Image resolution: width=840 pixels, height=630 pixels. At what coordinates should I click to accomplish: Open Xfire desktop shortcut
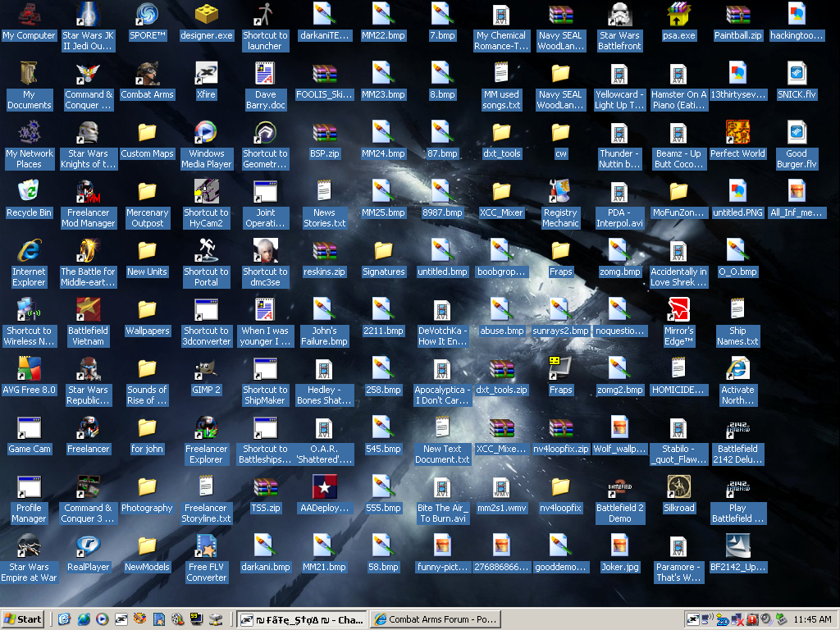coord(206,81)
